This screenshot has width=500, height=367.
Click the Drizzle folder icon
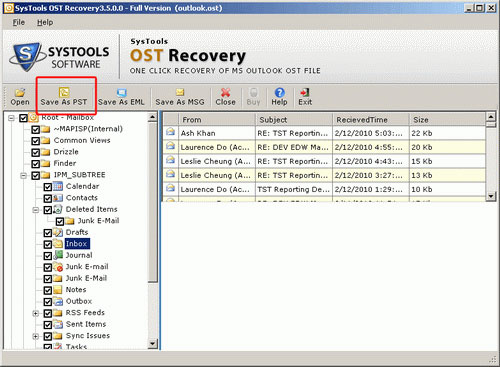coord(46,152)
